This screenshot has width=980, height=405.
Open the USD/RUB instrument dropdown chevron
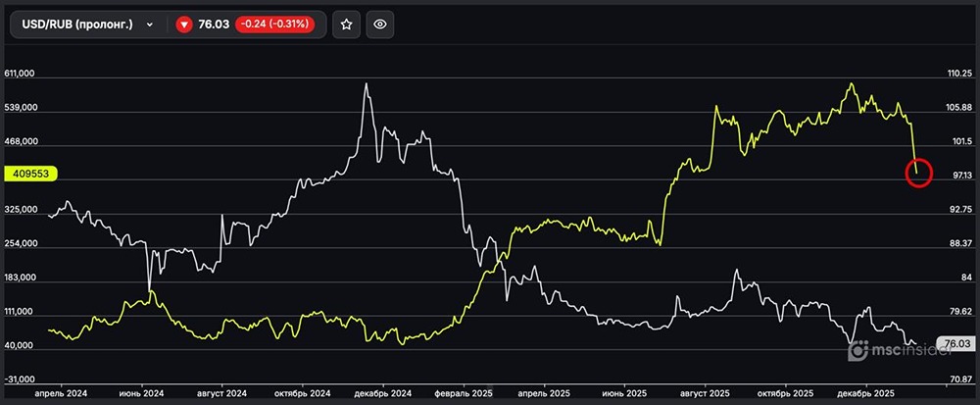pos(149,25)
